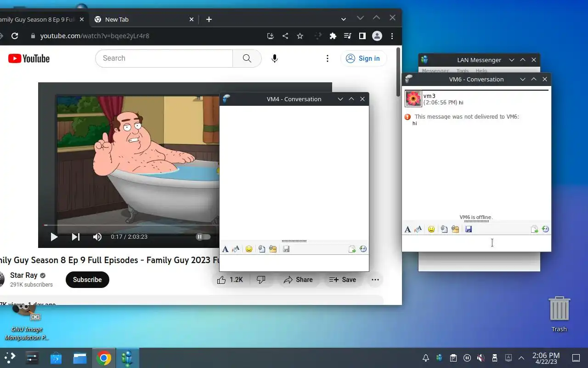Open Chrome tab search dropdown chevron

coord(344,19)
